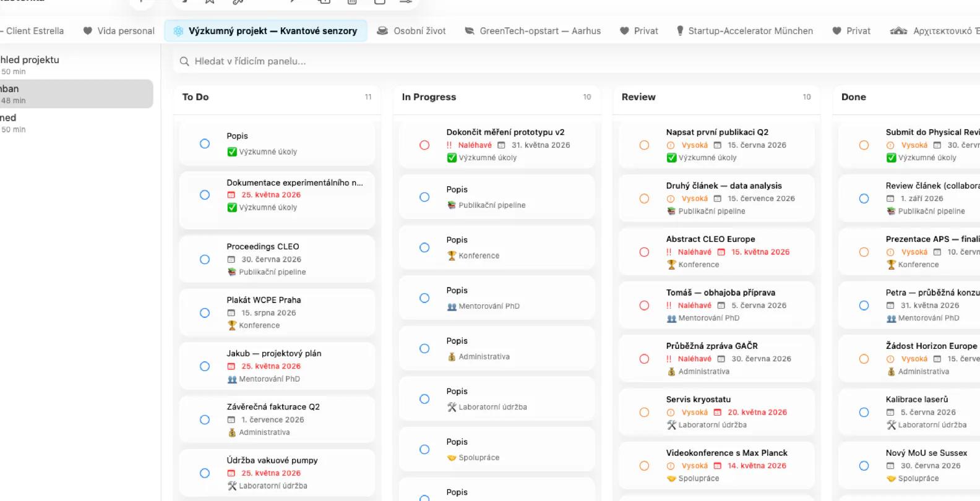Click the money bag icon beside Administrativa in In Progress
This screenshot has height=501, width=980.
(x=452, y=357)
